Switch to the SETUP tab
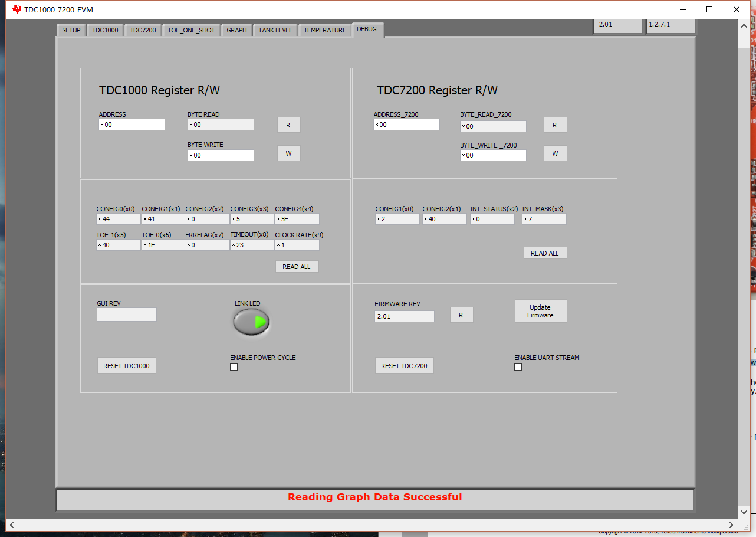This screenshot has height=537, width=756. [x=71, y=30]
